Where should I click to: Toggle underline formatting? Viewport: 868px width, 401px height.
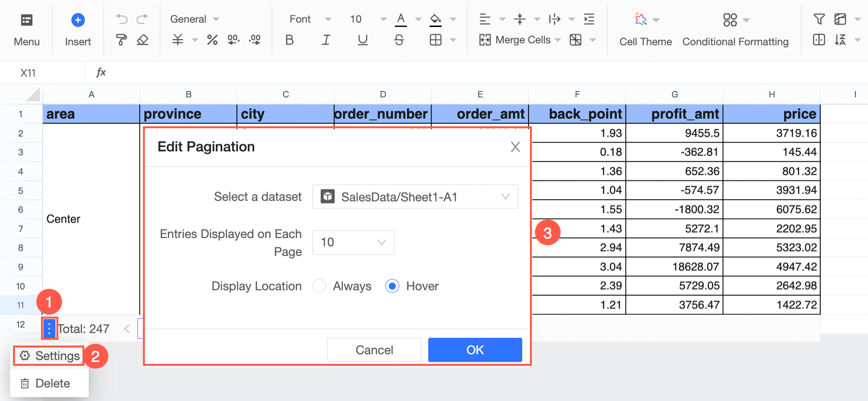(x=363, y=40)
